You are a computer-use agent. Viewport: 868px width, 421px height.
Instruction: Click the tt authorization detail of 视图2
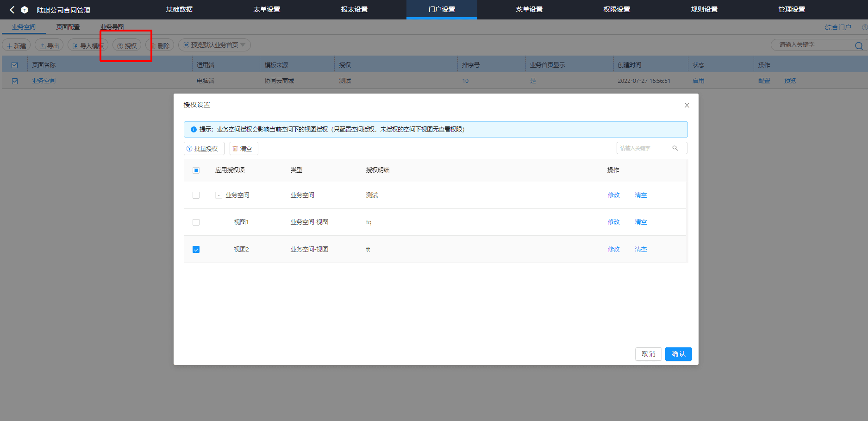(x=368, y=249)
